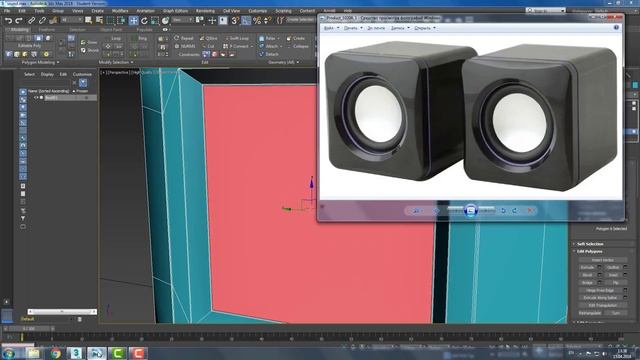The width and height of the screenshot is (640, 360).
Task: Open 3ds Max from the taskbar
Action: coord(75,353)
